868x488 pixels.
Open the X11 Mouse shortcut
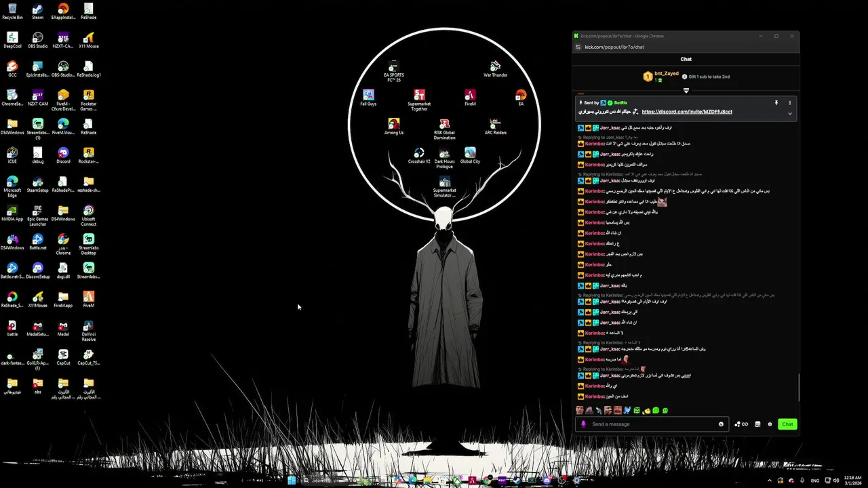pyautogui.click(x=88, y=40)
